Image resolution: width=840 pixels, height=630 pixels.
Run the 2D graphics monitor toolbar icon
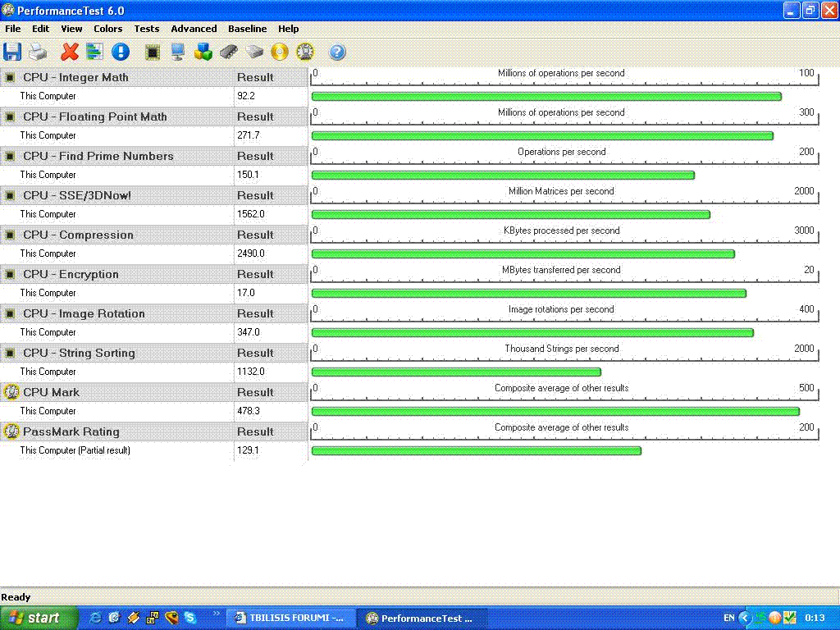coord(178,52)
